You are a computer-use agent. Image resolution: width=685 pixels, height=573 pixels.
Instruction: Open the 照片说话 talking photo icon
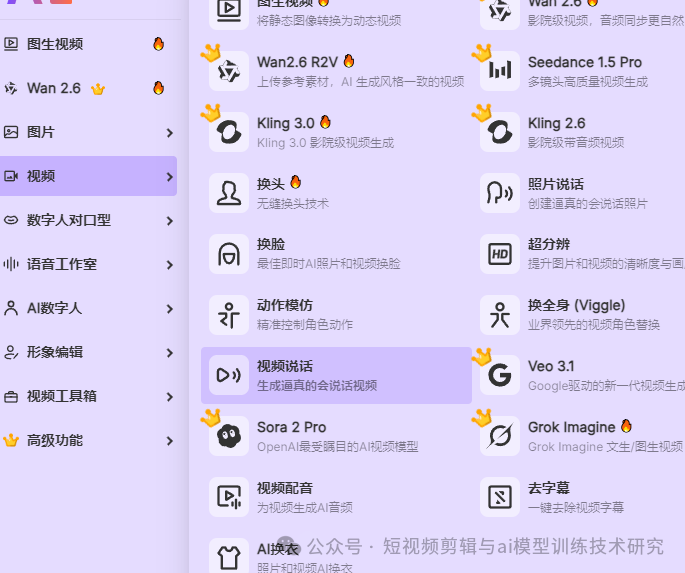pos(500,193)
